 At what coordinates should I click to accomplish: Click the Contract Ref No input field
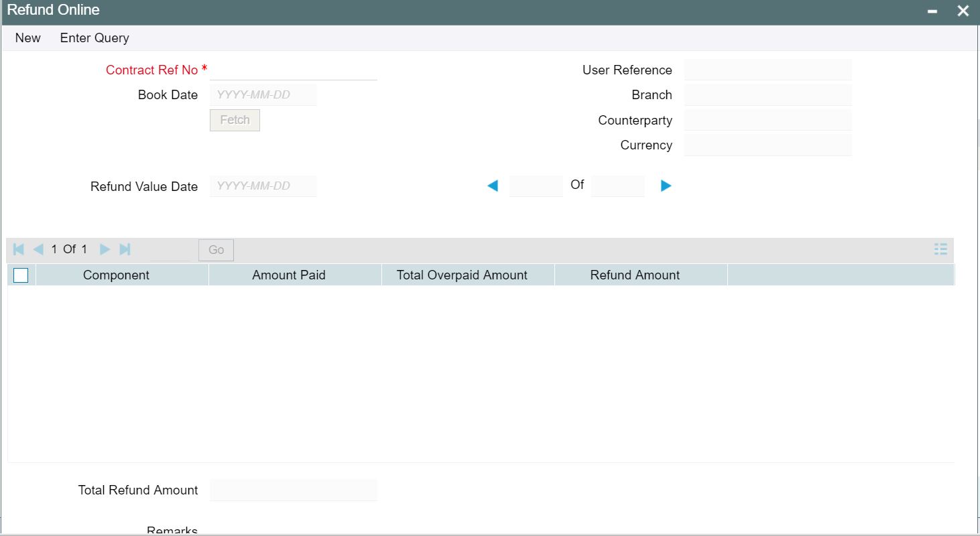(x=294, y=70)
